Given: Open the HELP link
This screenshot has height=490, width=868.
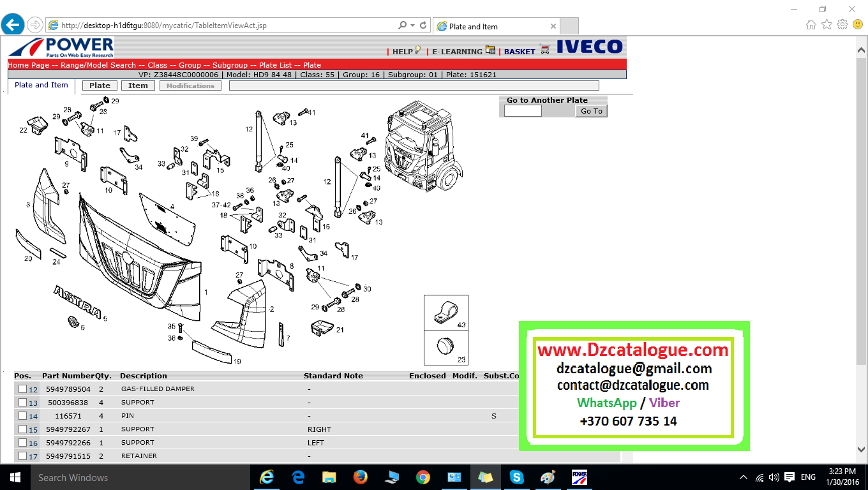Looking at the screenshot, I should point(403,52).
